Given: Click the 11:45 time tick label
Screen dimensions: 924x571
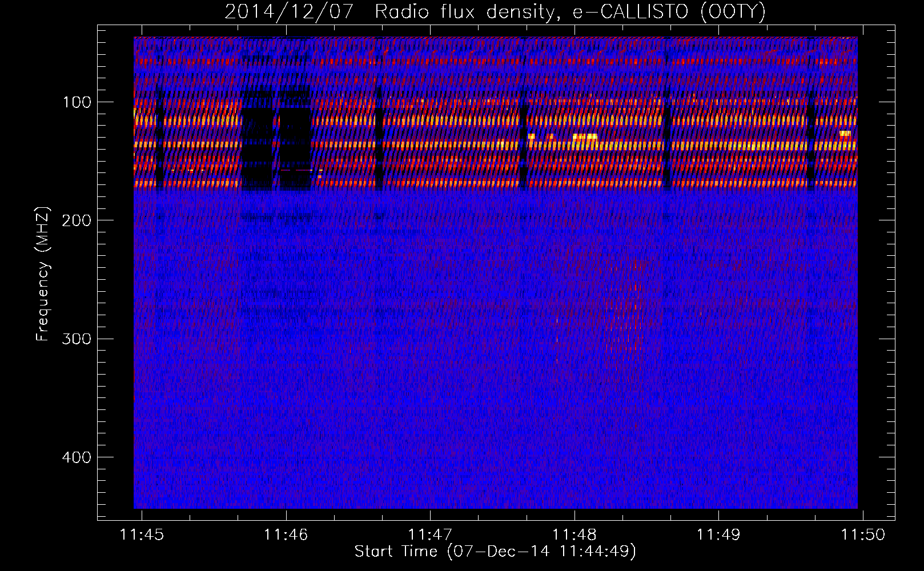Looking at the screenshot, I should pyautogui.click(x=142, y=534).
